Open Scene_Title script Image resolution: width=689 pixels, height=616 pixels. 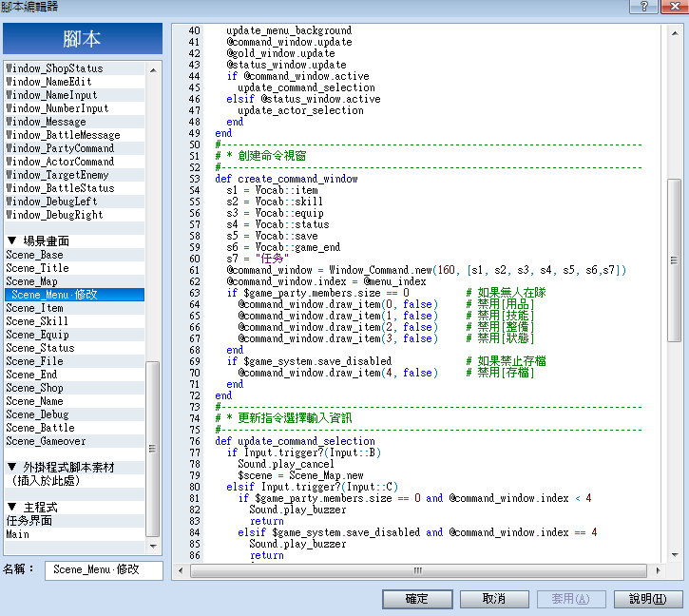(x=75, y=268)
